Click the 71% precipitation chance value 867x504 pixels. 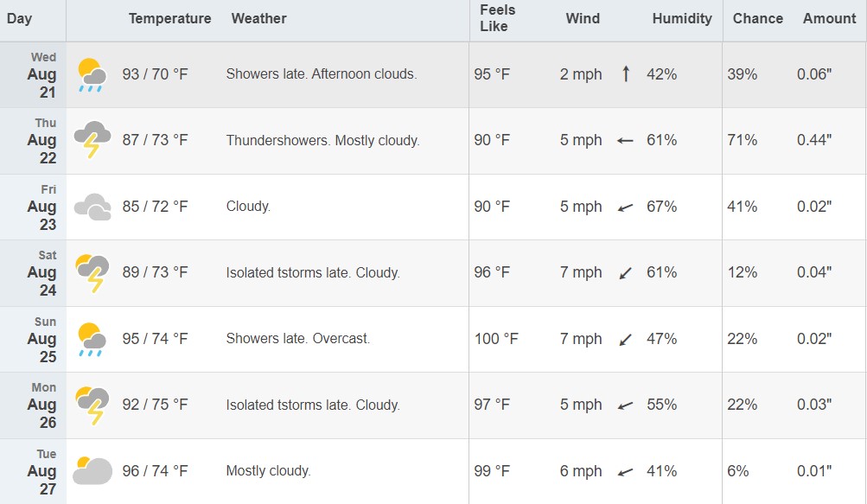click(x=742, y=140)
